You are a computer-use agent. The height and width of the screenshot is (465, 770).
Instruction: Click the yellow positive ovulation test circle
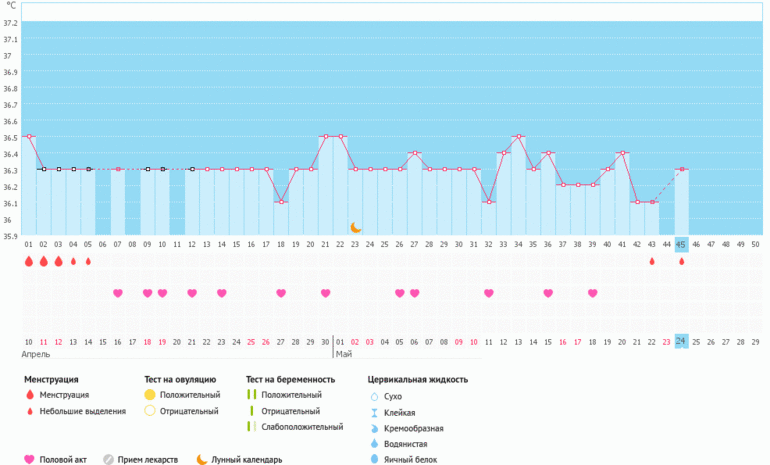click(150, 395)
